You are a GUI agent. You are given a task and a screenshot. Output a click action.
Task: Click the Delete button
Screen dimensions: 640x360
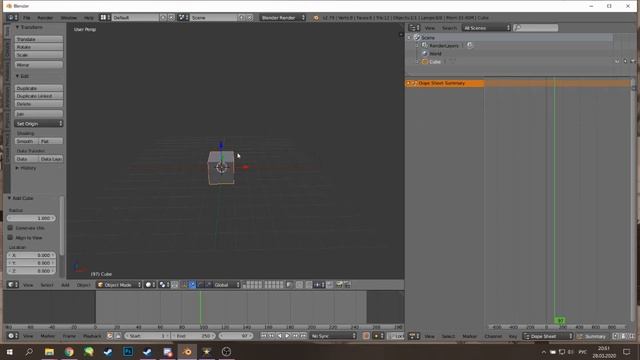coord(39,104)
